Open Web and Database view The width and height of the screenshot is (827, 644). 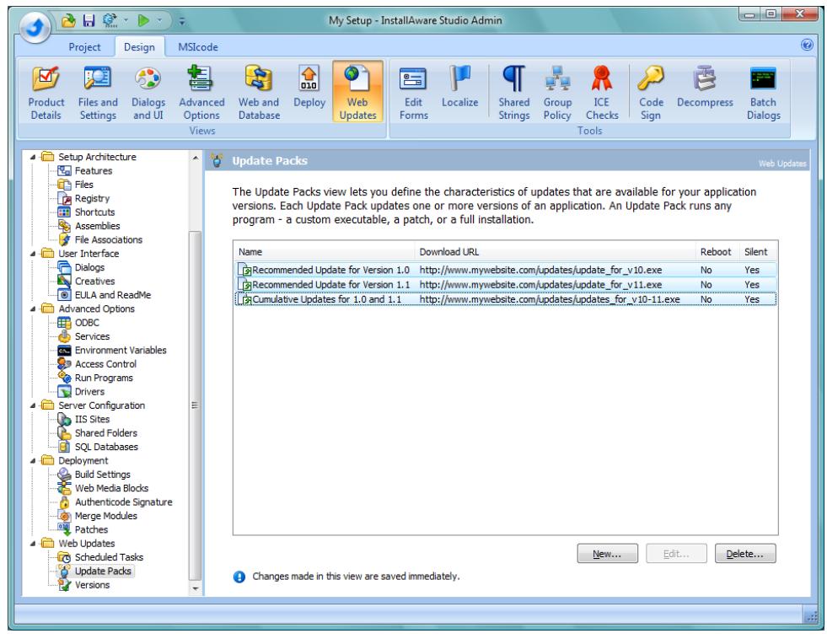pos(259,93)
